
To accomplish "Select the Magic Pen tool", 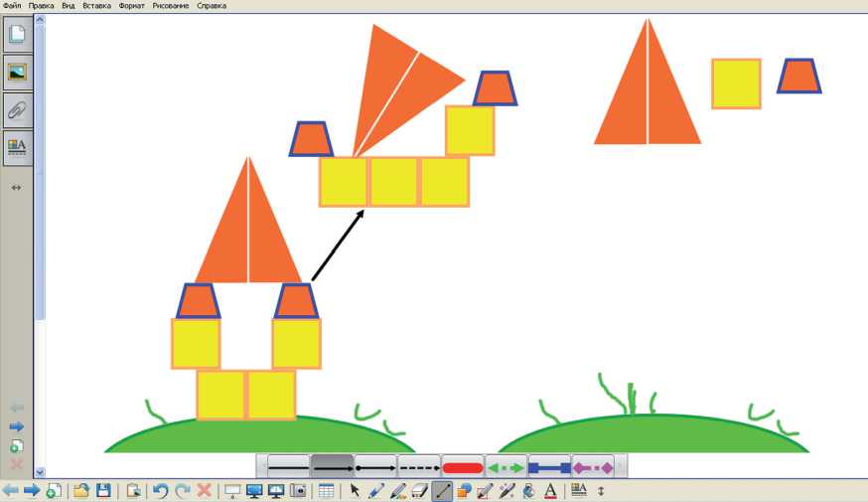I will click(x=506, y=491).
